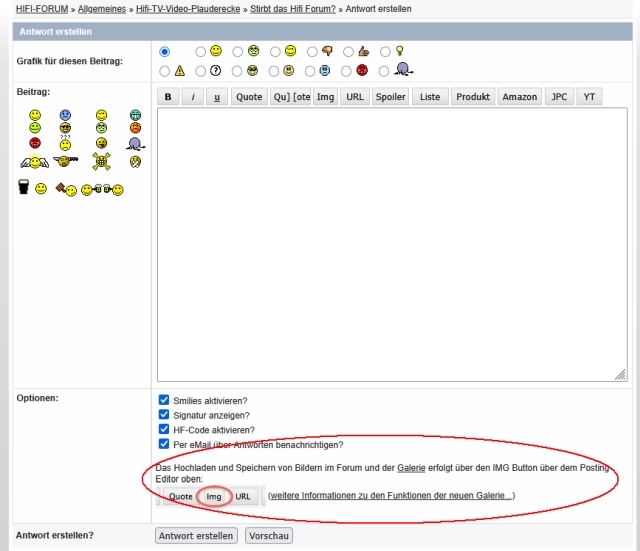The width and height of the screenshot is (640, 551).
Task: Open weitere Informationen zur neuen Galerie link
Action: [x=391, y=495]
